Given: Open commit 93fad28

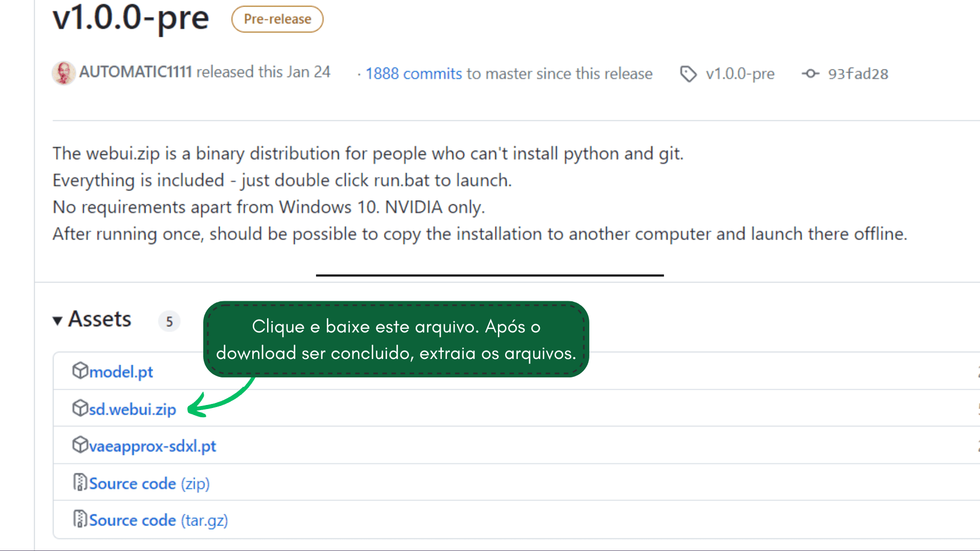Looking at the screenshot, I should [x=858, y=74].
